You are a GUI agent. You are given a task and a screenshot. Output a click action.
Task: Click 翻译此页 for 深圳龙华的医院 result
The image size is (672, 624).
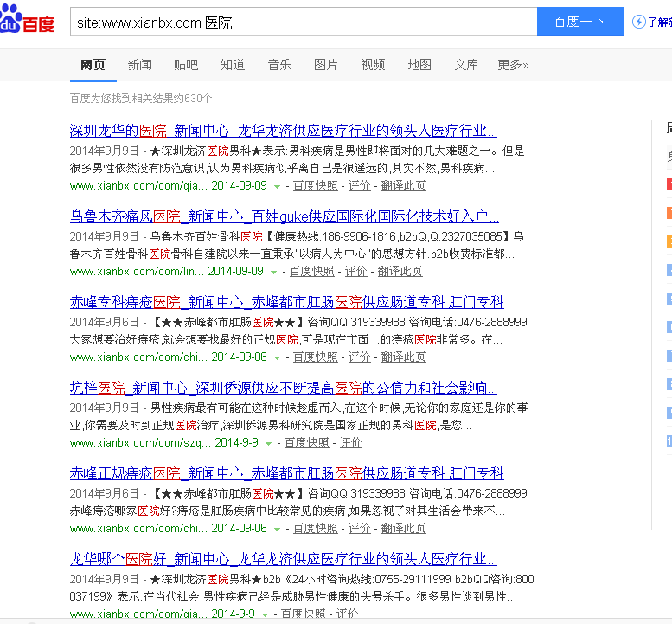click(403, 186)
